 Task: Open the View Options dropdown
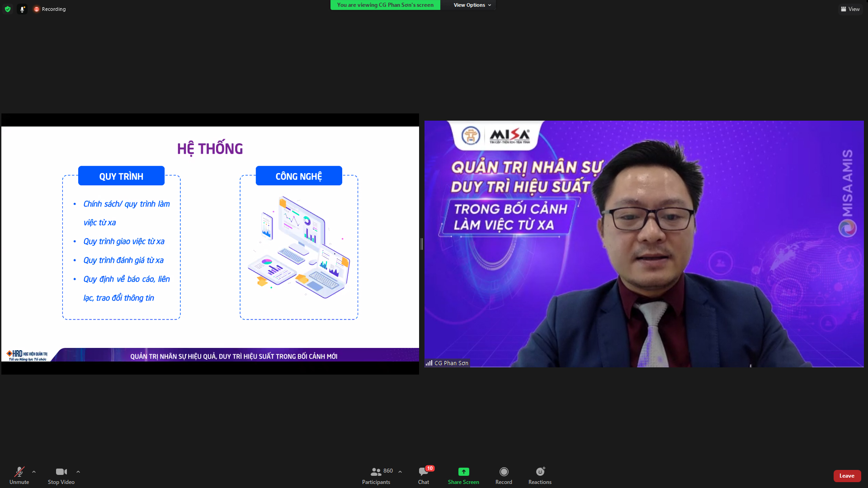pyautogui.click(x=472, y=5)
